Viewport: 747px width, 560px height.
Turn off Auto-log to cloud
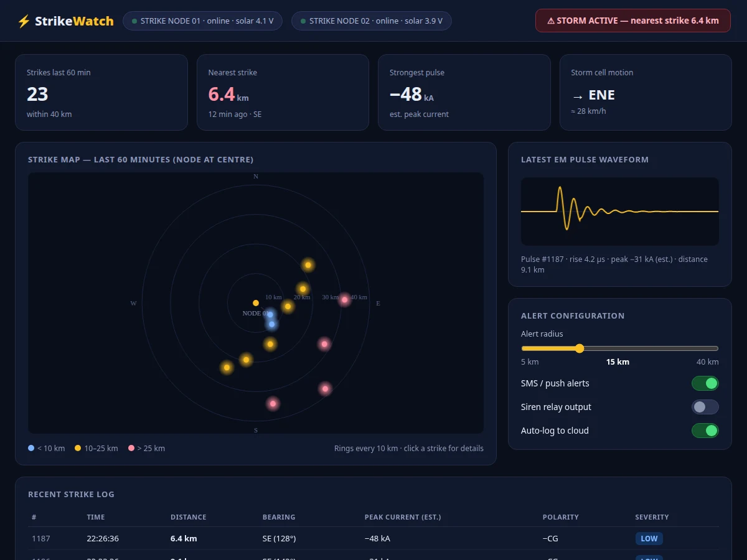coord(705,431)
